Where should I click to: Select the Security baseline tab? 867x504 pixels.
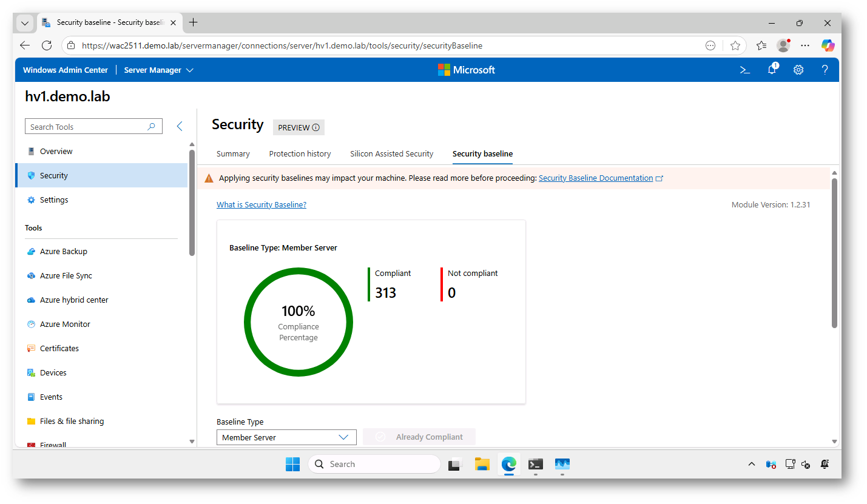[483, 154]
